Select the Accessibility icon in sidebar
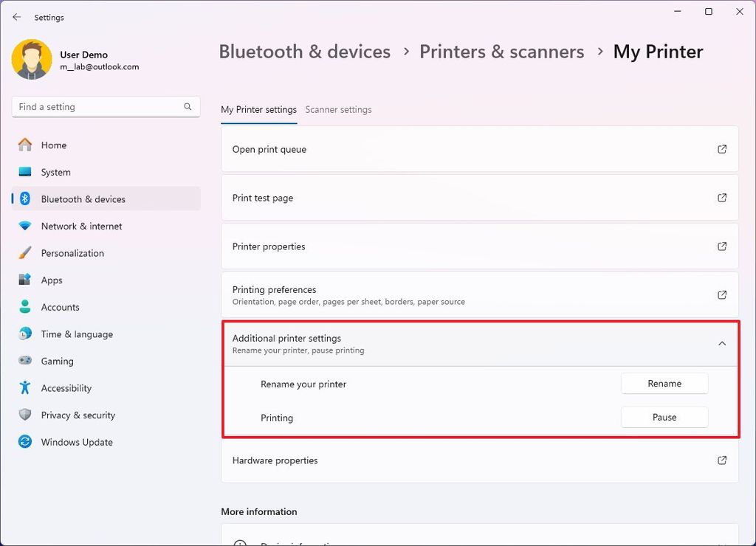The height and width of the screenshot is (546, 756). [24, 387]
